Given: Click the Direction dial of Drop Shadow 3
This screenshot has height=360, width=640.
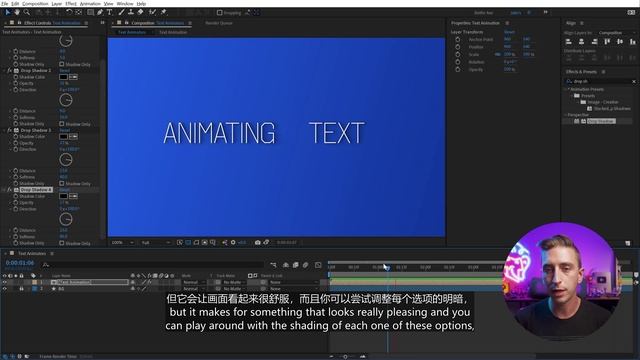Looking at the screenshot, I should (66, 160).
